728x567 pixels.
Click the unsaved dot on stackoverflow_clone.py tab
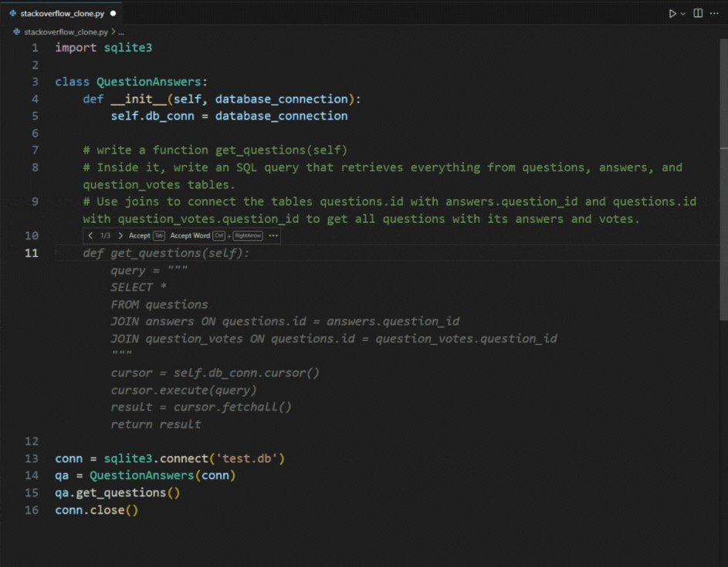(x=113, y=13)
